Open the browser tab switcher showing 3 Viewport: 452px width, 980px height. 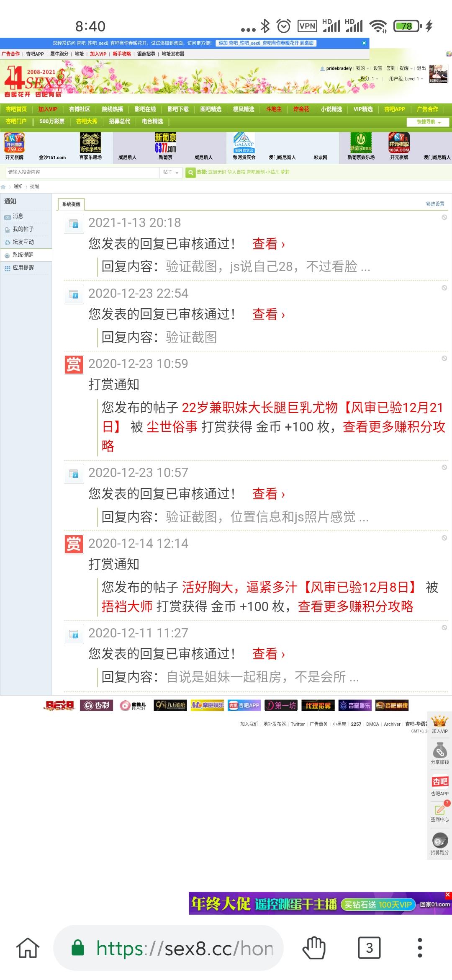coord(369,948)
